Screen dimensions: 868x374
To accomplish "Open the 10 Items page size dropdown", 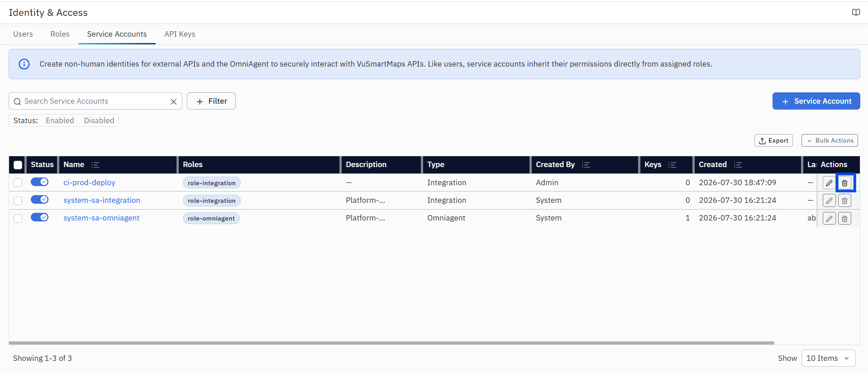I will 828,358.
